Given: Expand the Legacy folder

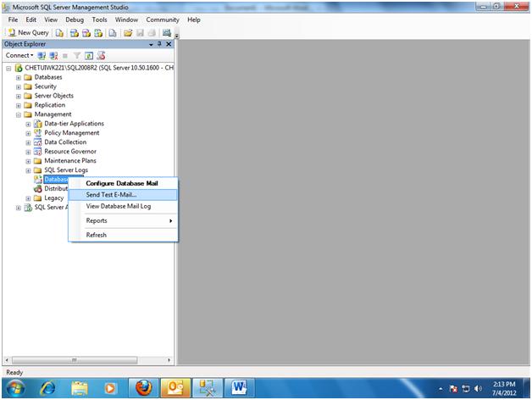Looking at the screenshot, I should click(28, 198).
